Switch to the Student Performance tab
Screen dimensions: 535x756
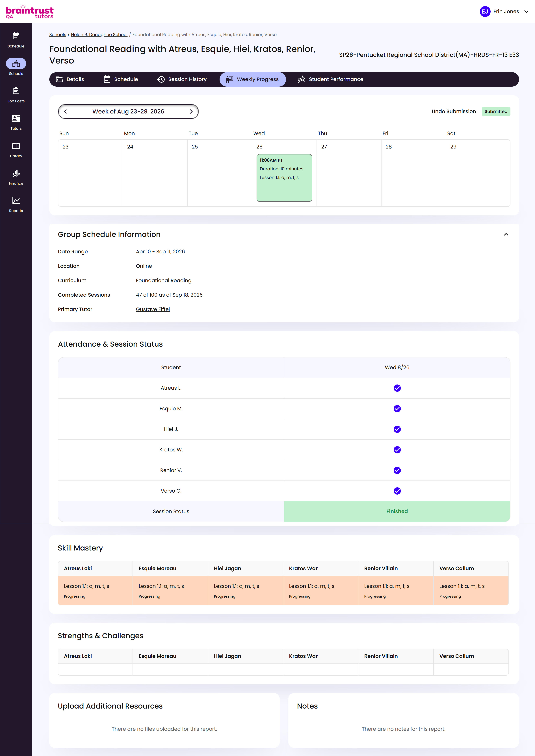point(330,79)
